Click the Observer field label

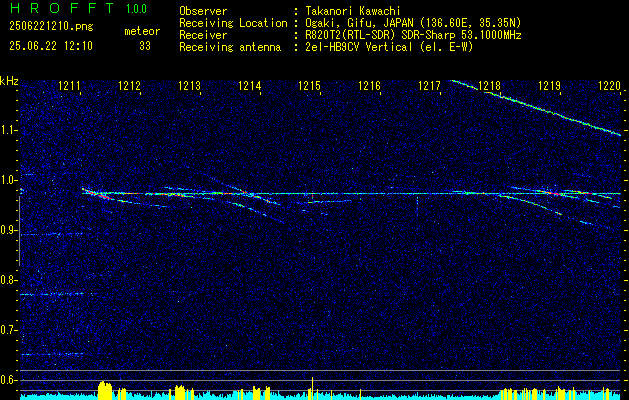203,11
